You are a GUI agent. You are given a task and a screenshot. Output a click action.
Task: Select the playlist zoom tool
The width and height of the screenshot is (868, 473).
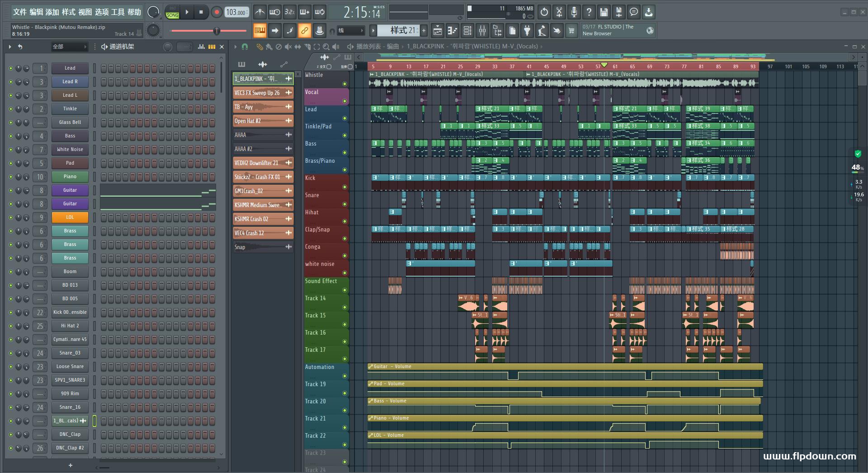pyautogui.click(x=326, y=47)
